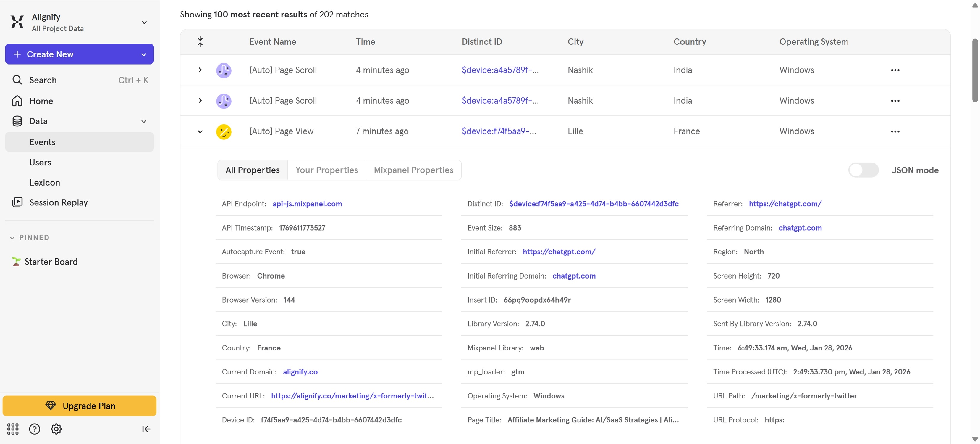This screenshot has height=444, width=980.
Task: Open more options for the Lille event row
Action: (x=895, y=131)
